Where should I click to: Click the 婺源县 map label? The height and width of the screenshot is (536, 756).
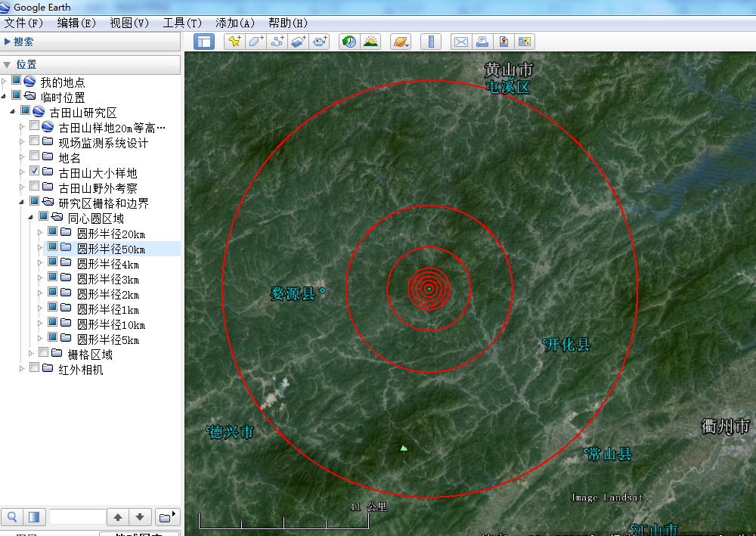[x=293, y=293]
